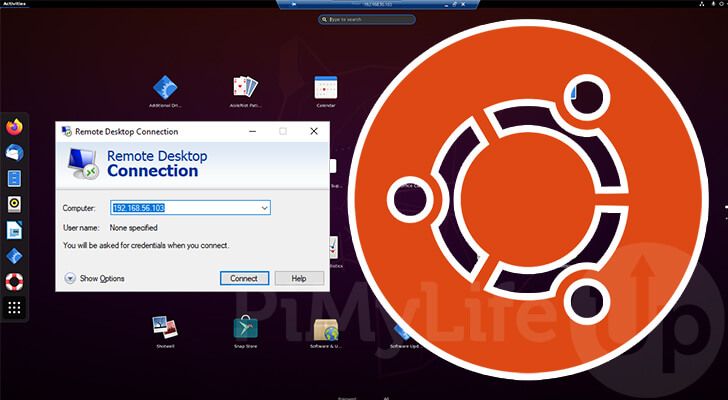
Task: Click the blue diamond icon in the dock
Action: 14,256
